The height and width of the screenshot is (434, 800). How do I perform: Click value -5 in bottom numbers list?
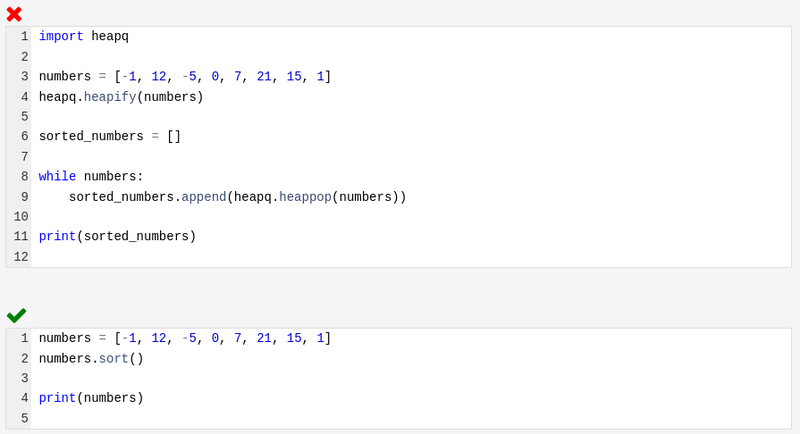pos(189,338)
